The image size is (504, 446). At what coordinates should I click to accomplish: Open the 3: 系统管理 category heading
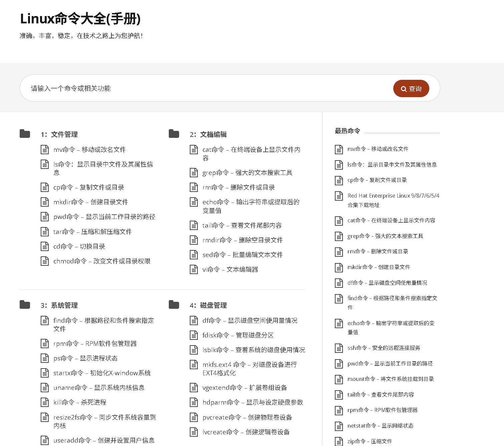[59, 305]
